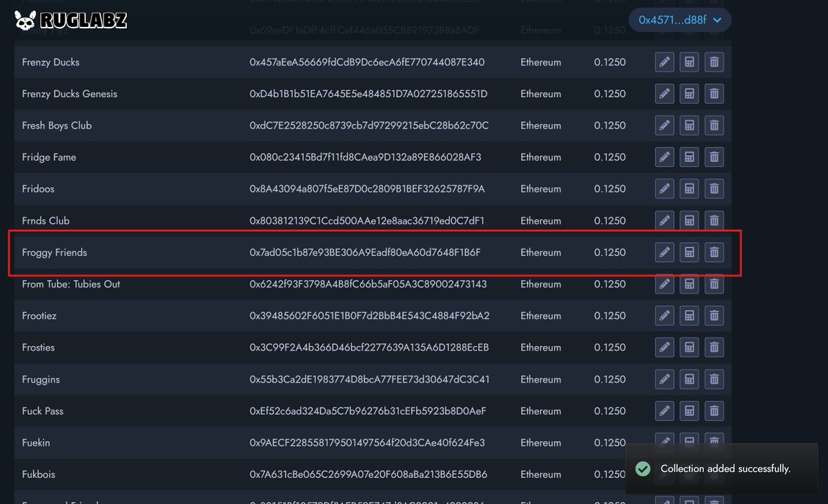Click the Frootiez collection name
This screenshot has height=504, width=828.
click(39, 316)
